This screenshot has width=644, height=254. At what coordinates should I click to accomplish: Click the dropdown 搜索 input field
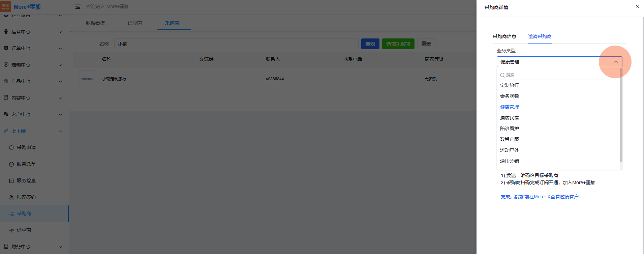coord(559,75)
